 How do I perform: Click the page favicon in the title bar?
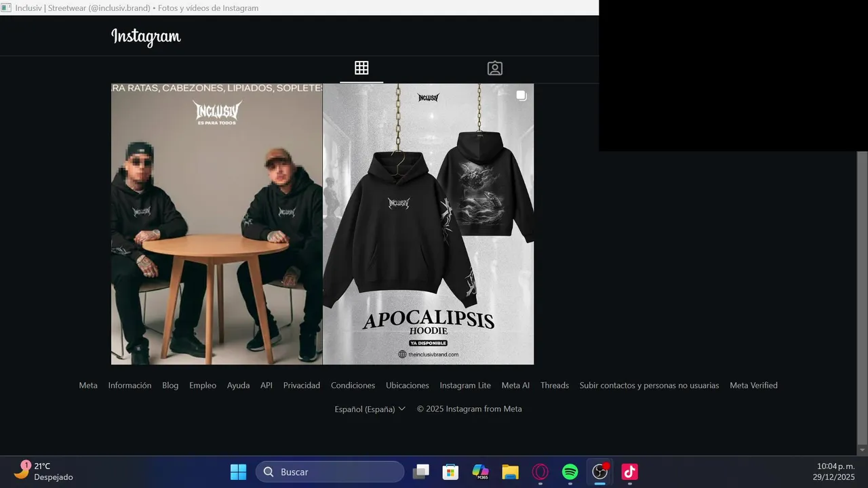[6, 7]
